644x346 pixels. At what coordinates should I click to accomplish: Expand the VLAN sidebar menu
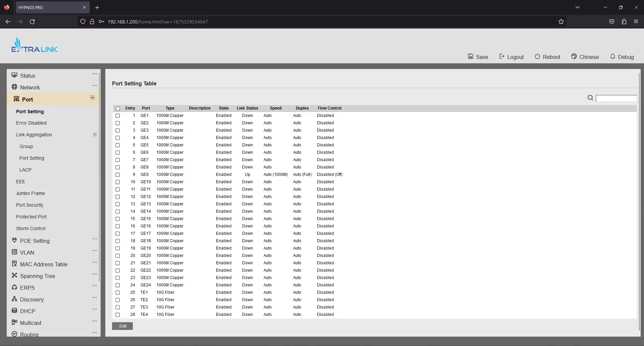click(x=27, y=253)
